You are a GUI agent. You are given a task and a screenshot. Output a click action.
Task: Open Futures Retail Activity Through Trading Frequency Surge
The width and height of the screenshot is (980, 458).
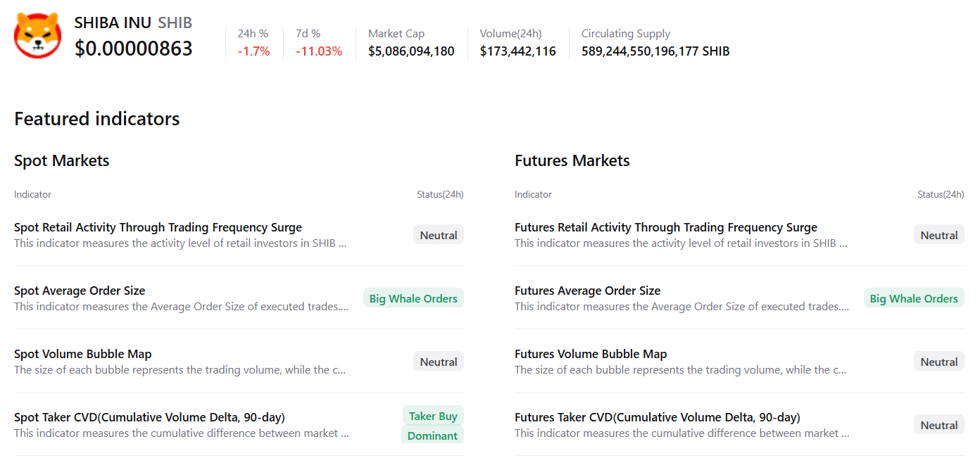pos(665,227)
